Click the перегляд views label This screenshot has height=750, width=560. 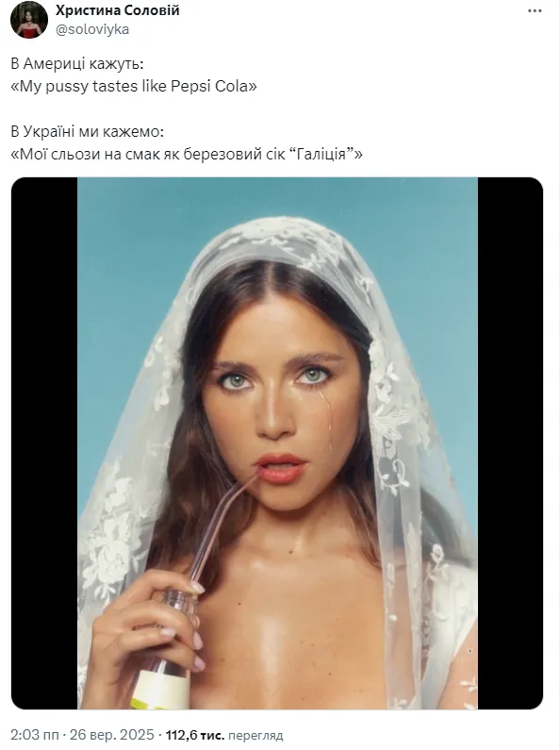[x=255, y=735]
